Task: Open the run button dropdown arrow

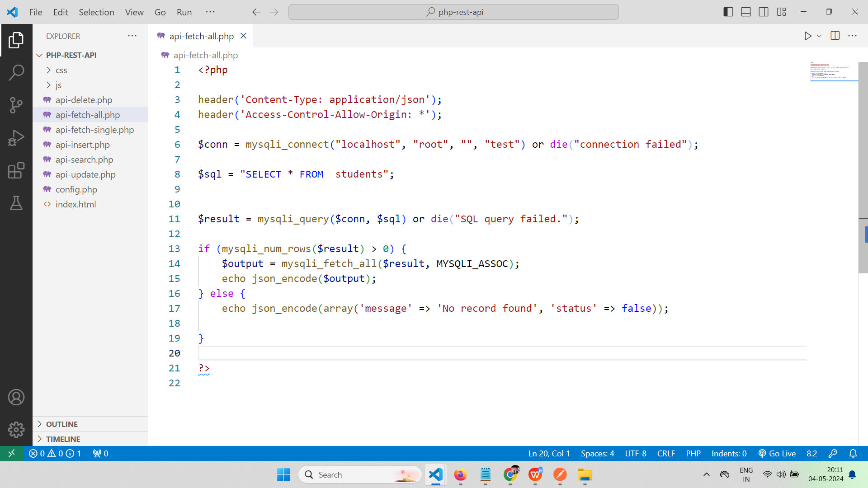Action: tap(819, 36)
